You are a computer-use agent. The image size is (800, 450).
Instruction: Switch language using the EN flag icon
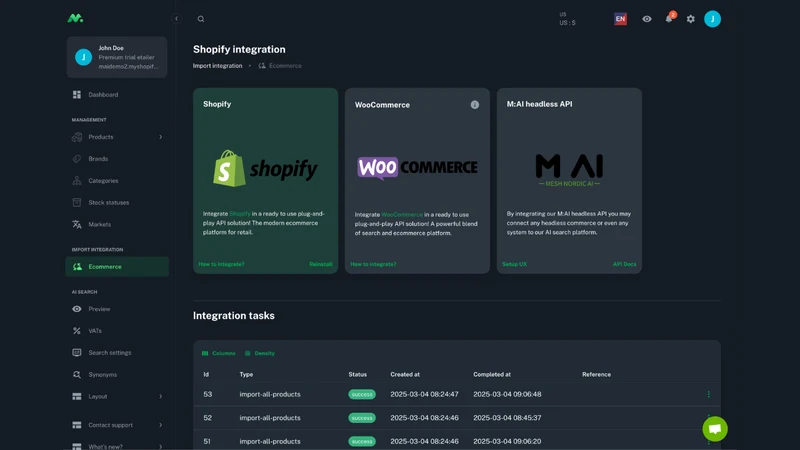click(x=620, y=19)
